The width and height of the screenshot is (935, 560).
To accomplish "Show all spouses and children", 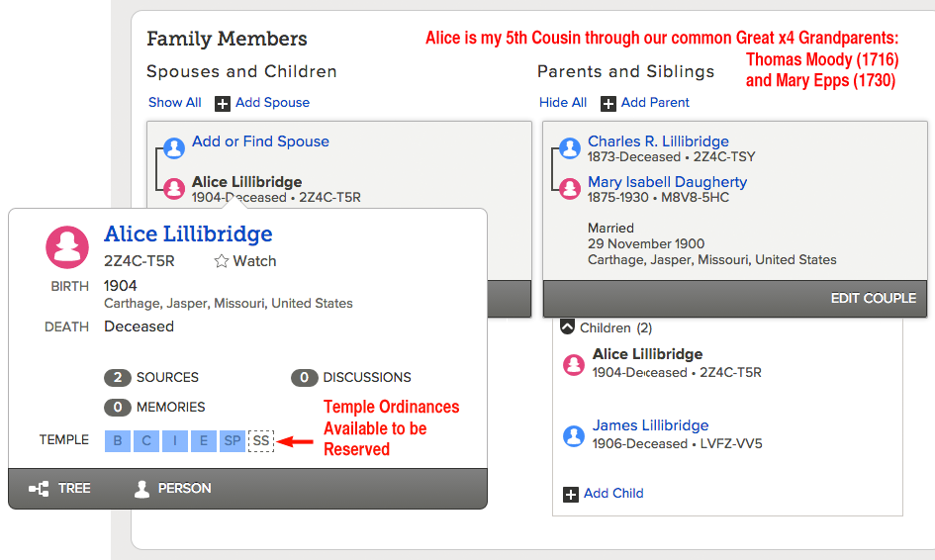I will 175,103.
